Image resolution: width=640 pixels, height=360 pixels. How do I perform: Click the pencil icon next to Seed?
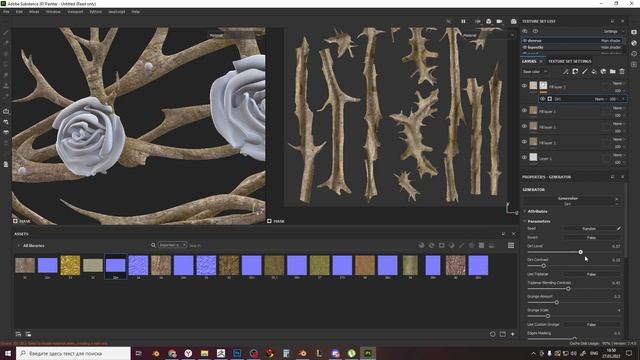(619, 229)
